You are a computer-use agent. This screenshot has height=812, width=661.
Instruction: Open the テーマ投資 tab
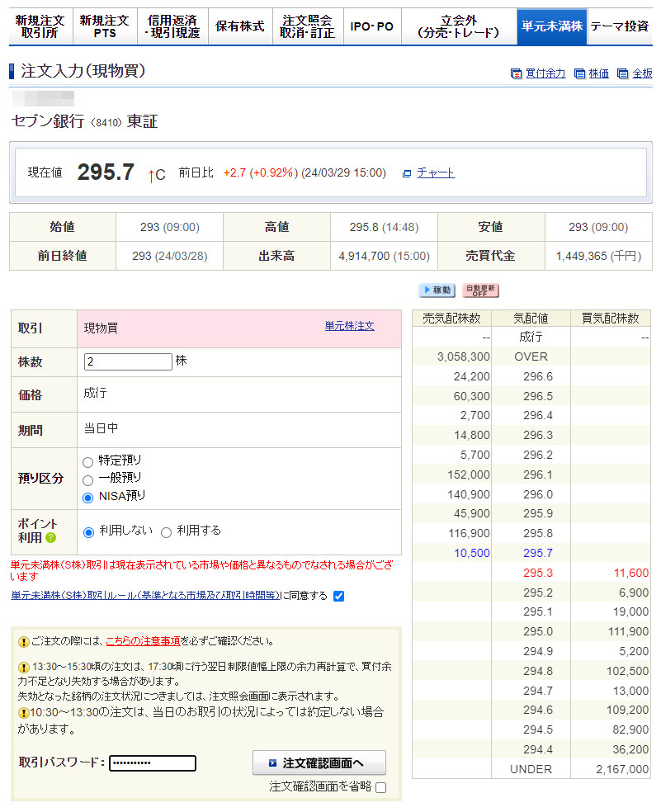click(619, 26)
